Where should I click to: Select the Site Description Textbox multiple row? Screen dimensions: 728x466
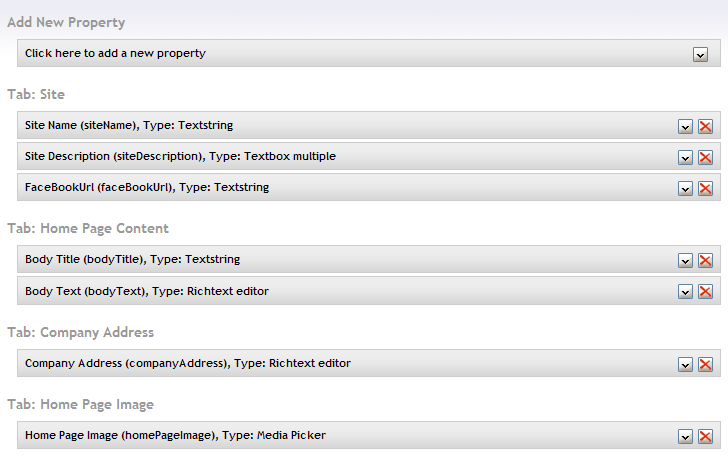(369, 156)
